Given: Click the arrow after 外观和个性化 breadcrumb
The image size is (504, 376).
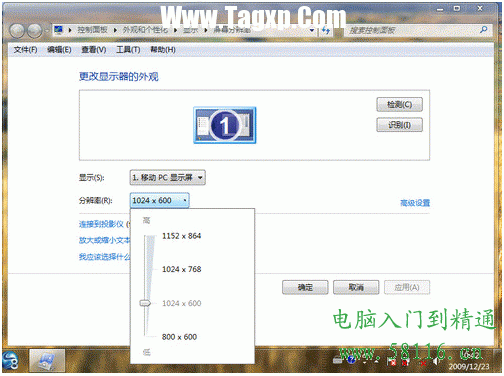Looking at the screenshot, I should [x=175, y=30].
